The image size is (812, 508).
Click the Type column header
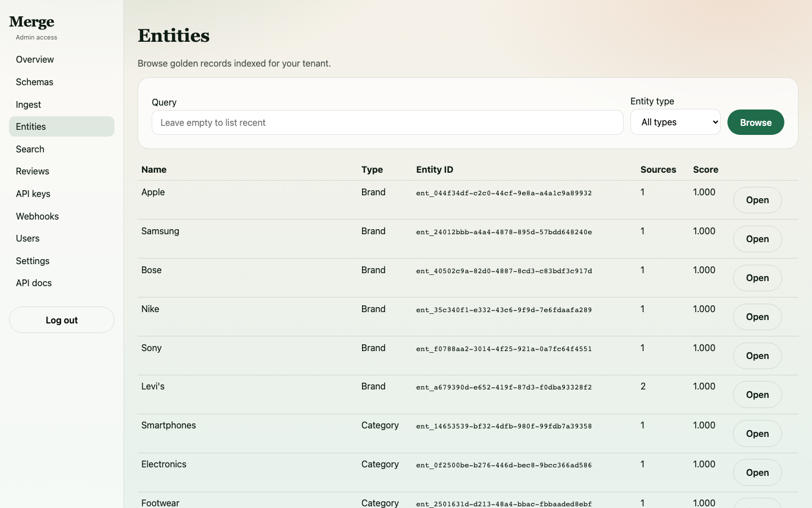tap(372, 169)
